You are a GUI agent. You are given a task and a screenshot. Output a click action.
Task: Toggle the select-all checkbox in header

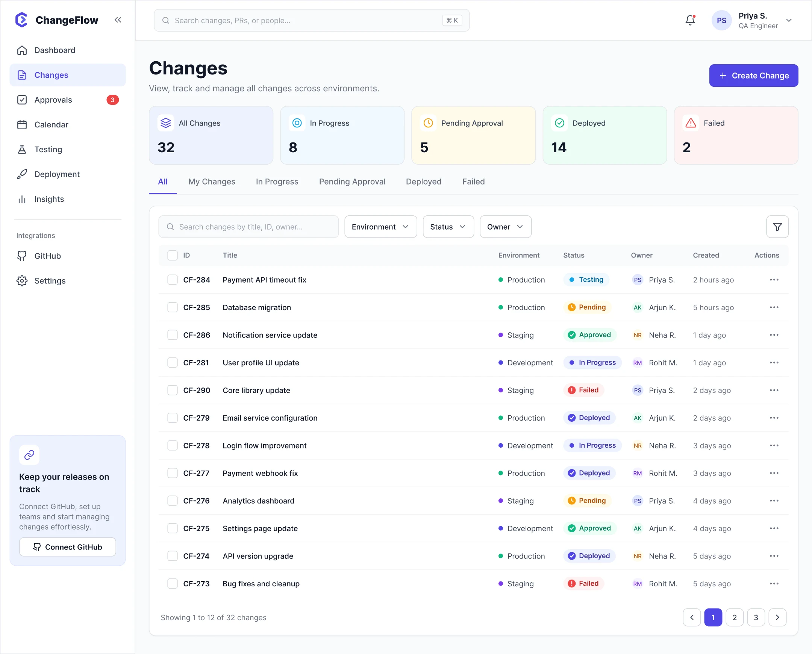(172, 256)
